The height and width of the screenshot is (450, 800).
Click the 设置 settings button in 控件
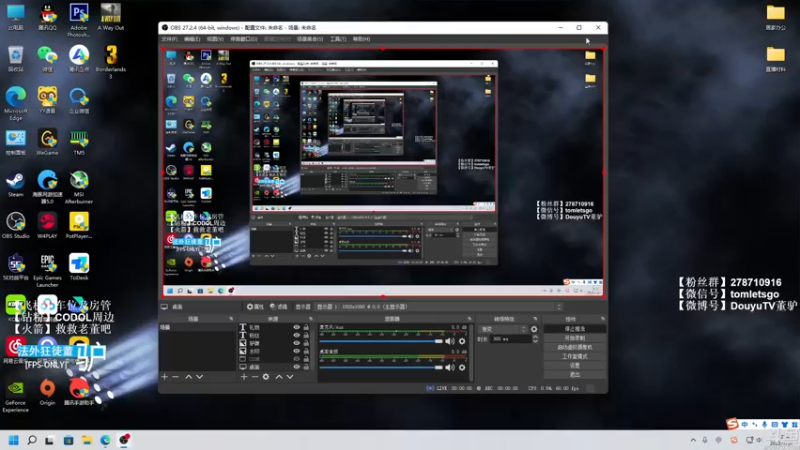[x=574, y=365]
